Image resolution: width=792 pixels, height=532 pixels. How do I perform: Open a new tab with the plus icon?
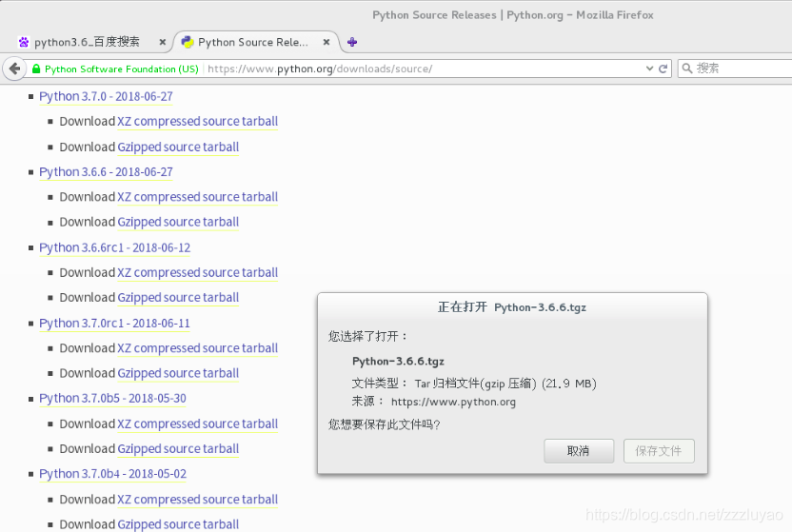[x=352, y=42]
